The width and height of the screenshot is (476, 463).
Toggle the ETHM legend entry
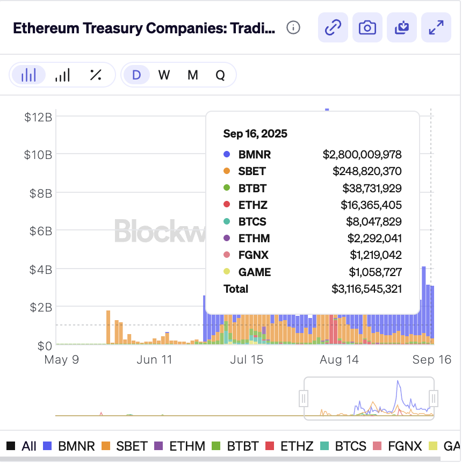pos(180,446)
